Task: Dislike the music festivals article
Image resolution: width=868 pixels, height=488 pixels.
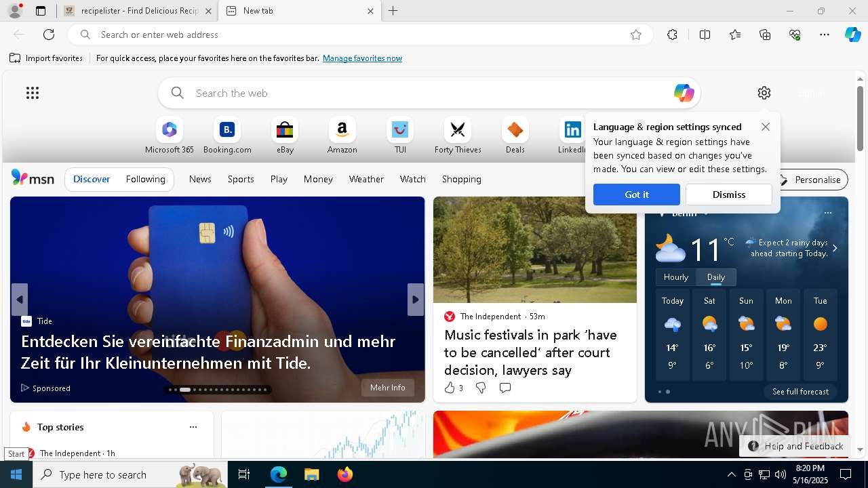Action: click(481, 388)
